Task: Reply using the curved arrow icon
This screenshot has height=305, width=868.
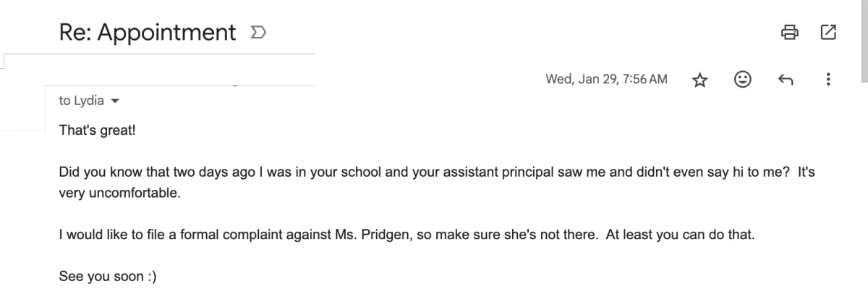Action: pyautogui.click(x=785, y=80)
